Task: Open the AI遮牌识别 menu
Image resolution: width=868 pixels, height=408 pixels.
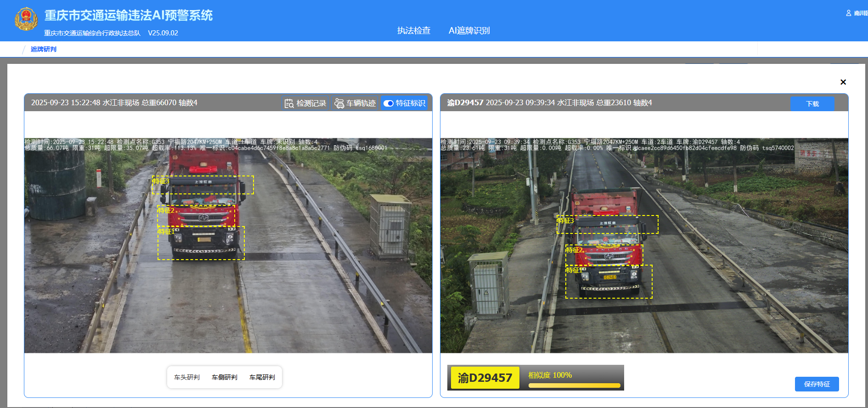Action: (x=469, y=30)
